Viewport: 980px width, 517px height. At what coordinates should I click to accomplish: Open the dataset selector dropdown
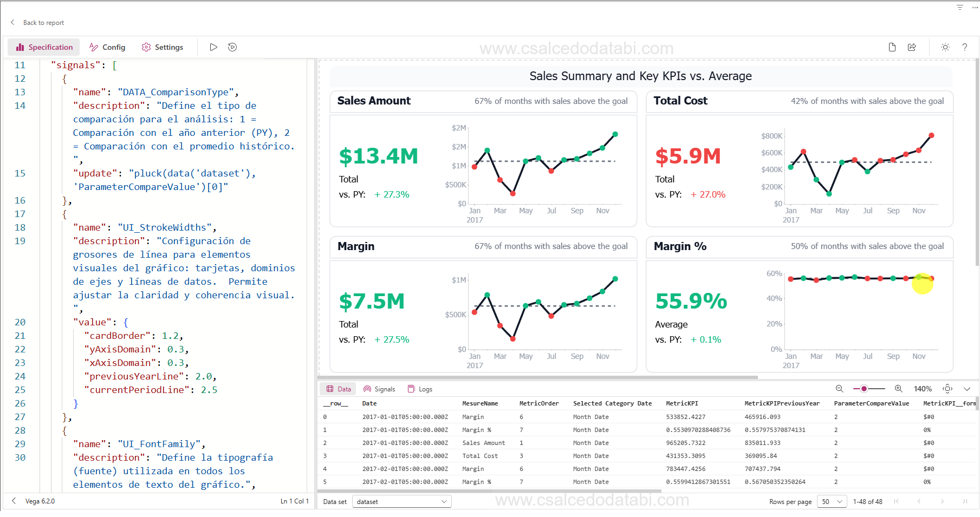[x=401, y=501]
